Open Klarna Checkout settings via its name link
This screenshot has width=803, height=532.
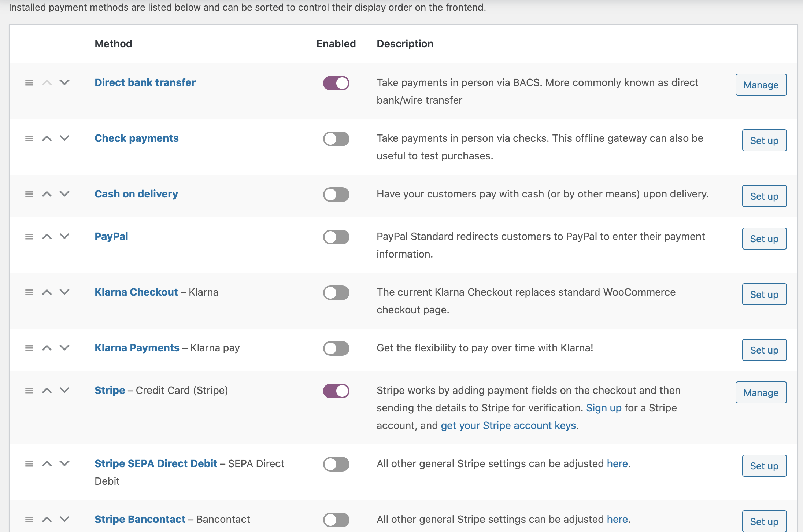[136, 292]
